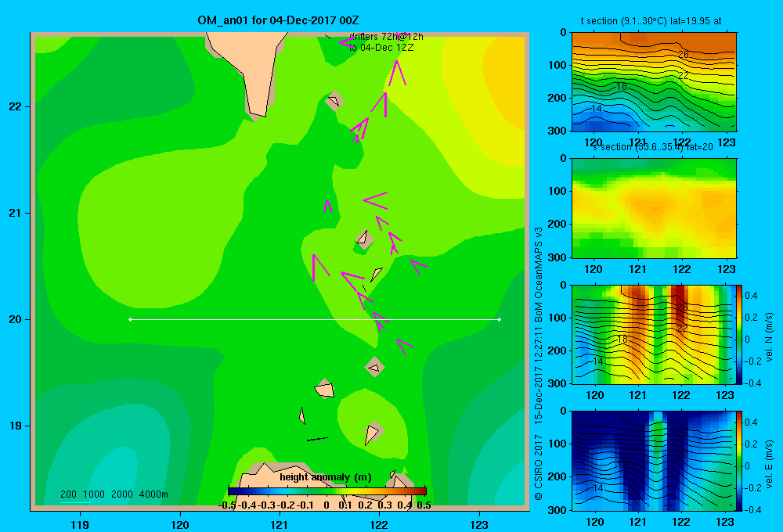The width and height of the screenshot is (783, 532).
Task: Click depth tick 100 on the salinity section axis
Action: point(557,191)
